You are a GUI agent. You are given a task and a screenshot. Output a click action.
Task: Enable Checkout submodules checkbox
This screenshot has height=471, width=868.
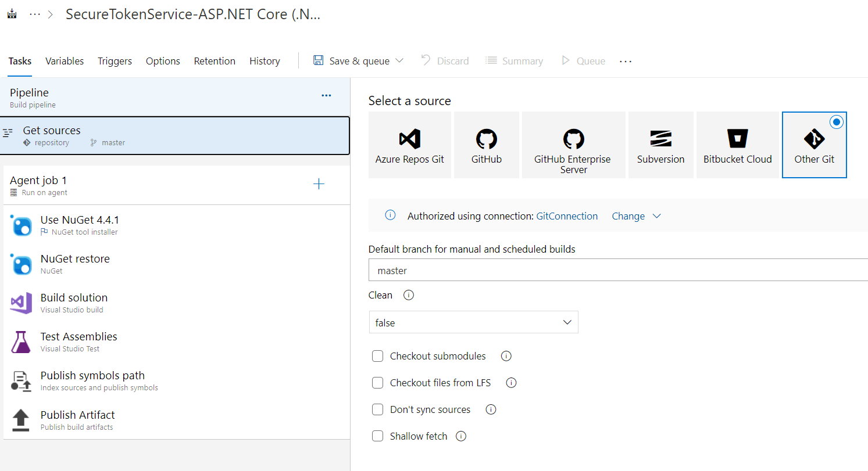[378, 356]
